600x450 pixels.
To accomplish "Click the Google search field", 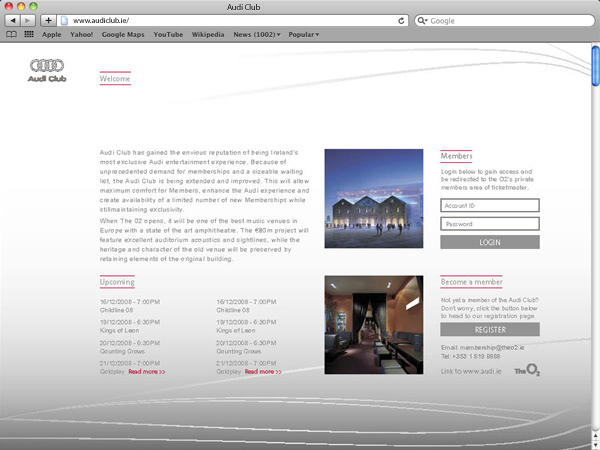I will tap(504, 21).
